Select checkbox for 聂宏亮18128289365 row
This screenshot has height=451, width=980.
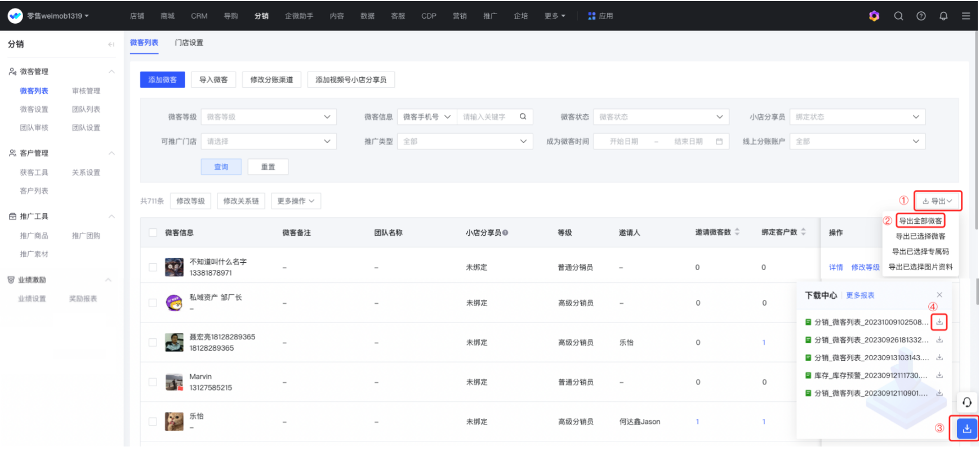[x=153, y=342]
